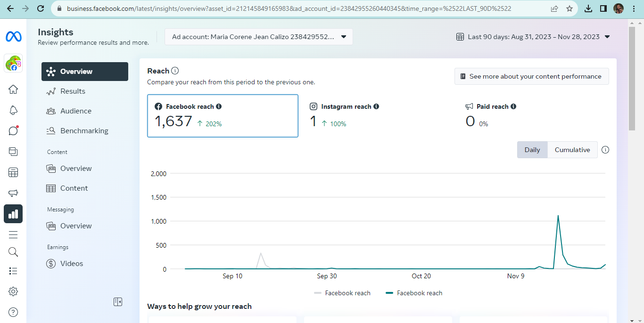
Task: Click the page vertical scrollbar
Action: [632, 78]
